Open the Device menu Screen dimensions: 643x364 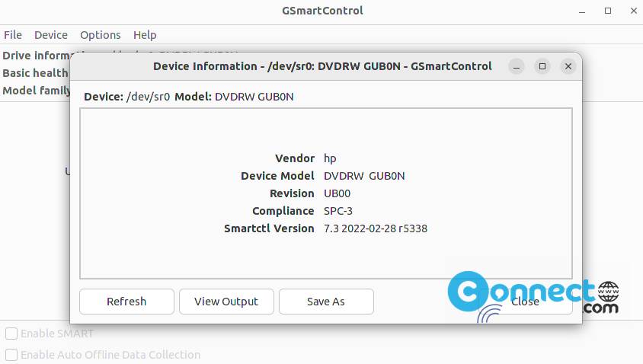51,35
